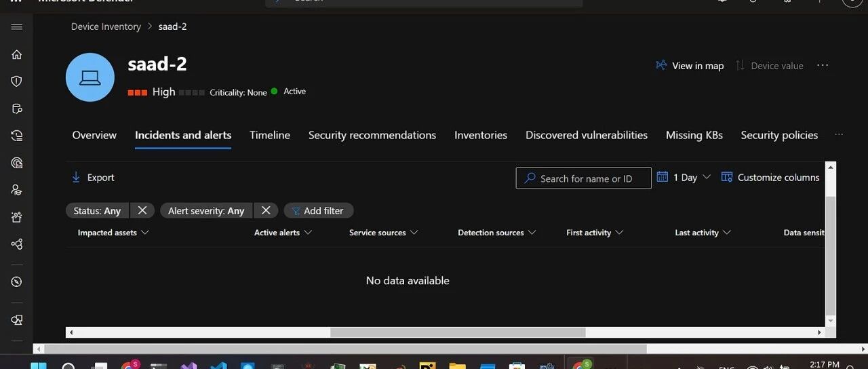
Task: Click the table scrollbar right arrow
Action: coord(820,332)
